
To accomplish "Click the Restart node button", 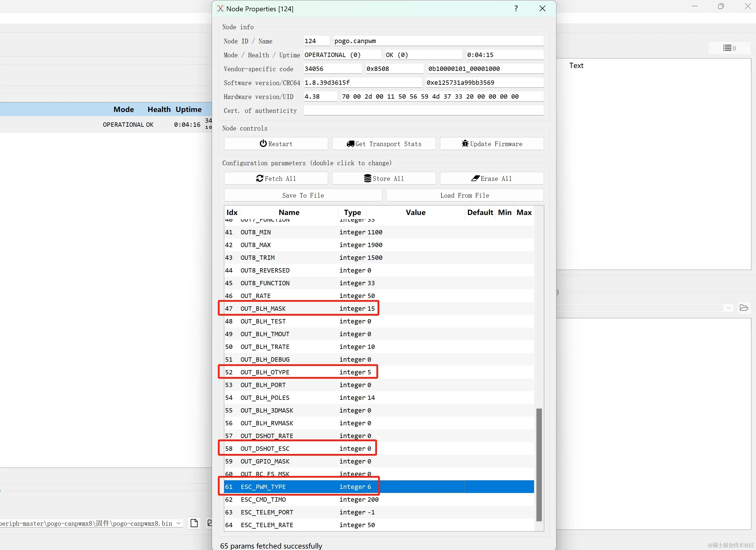I will point(276,144).
